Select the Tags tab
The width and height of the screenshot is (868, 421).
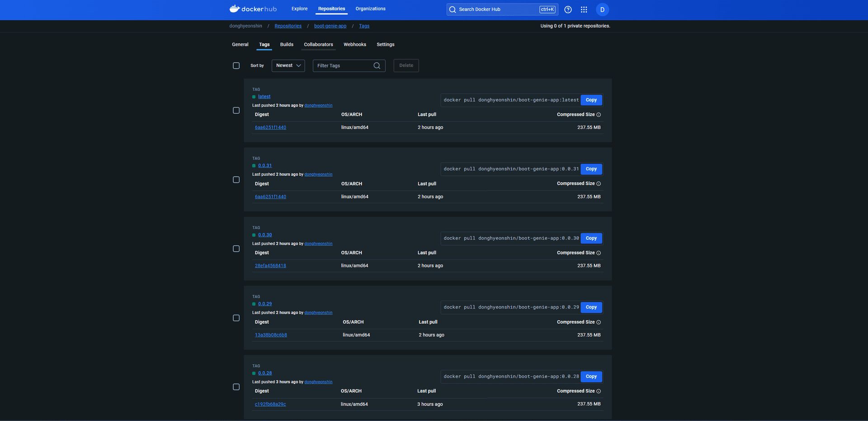click(264, 44)
